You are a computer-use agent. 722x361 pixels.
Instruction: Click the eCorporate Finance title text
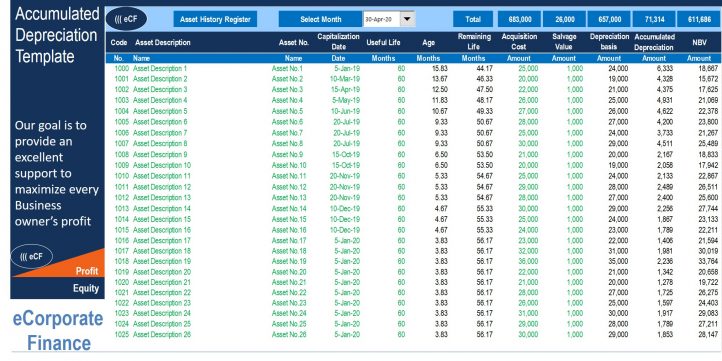click(58, 331)
